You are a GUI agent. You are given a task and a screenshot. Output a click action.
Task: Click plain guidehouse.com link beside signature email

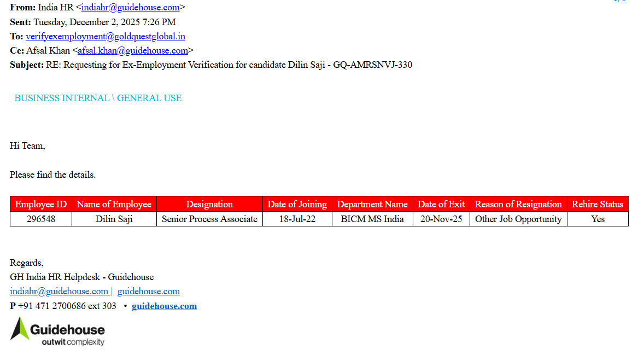[x=148, y=291]
